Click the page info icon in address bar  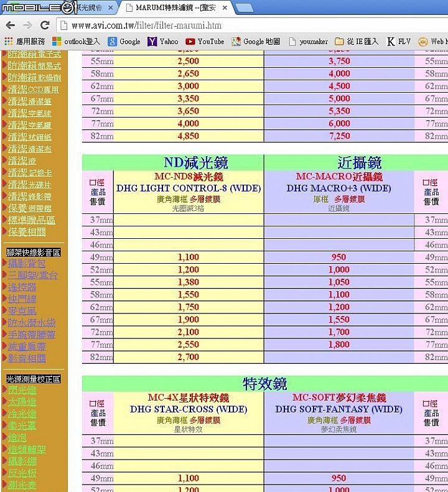63,26
